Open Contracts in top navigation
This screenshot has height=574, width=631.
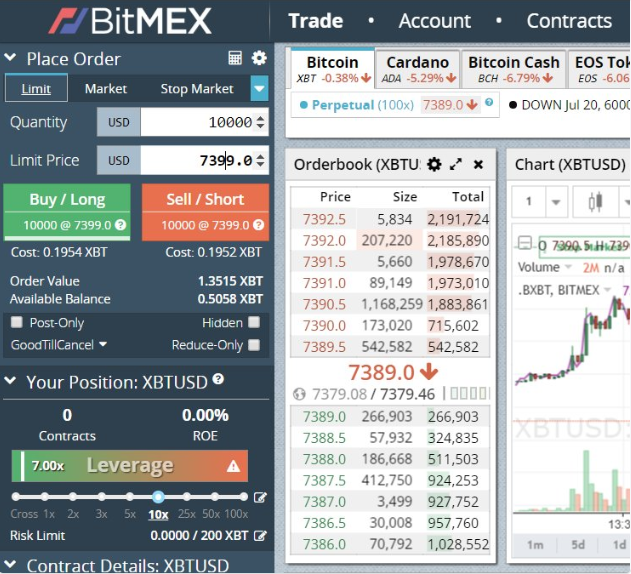pyautogui.click(x=569, y=21)
